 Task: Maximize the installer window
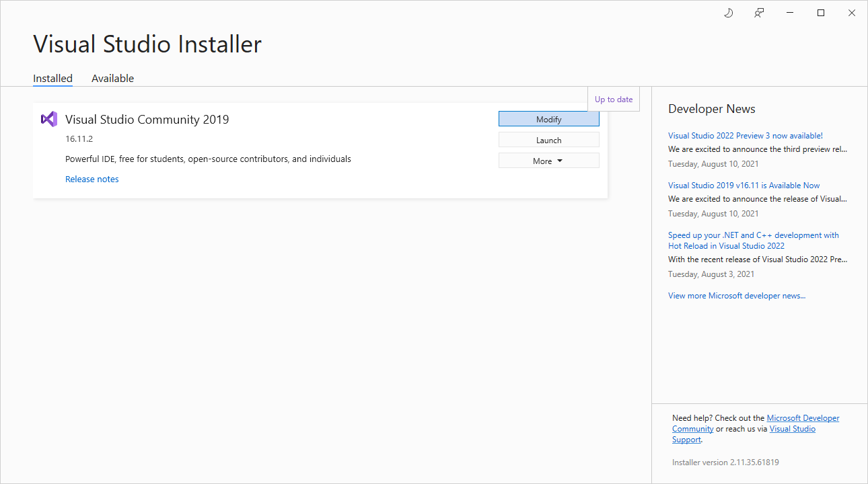(821, 13)
